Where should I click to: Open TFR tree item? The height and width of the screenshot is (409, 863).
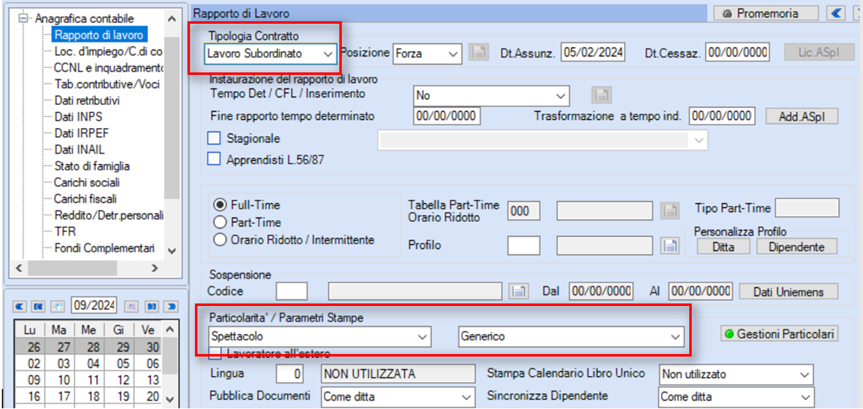65,231
